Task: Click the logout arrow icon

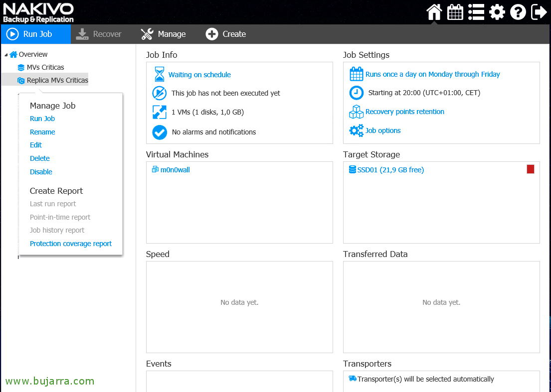Action: [x=539, y=12]
